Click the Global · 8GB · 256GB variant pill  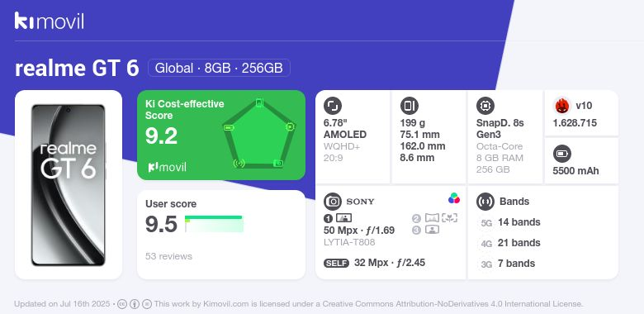219,68
